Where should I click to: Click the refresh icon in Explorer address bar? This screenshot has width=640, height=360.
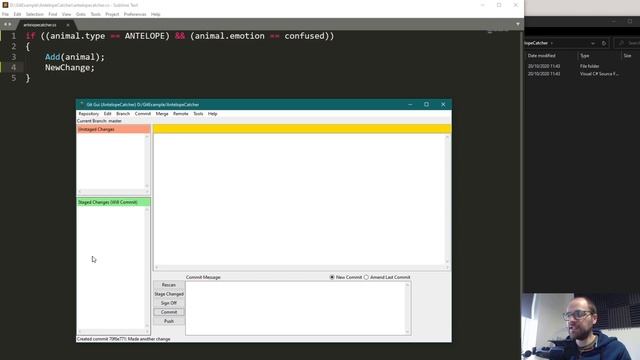tap(604, 43)
